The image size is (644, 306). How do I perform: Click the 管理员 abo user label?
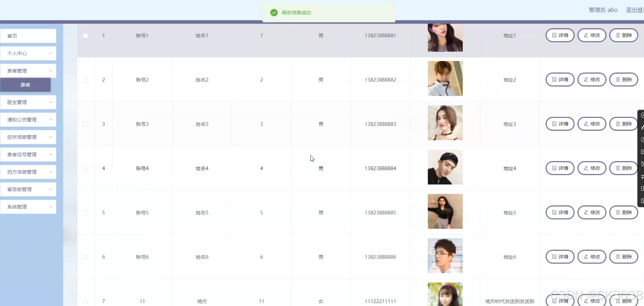point(603,10)
